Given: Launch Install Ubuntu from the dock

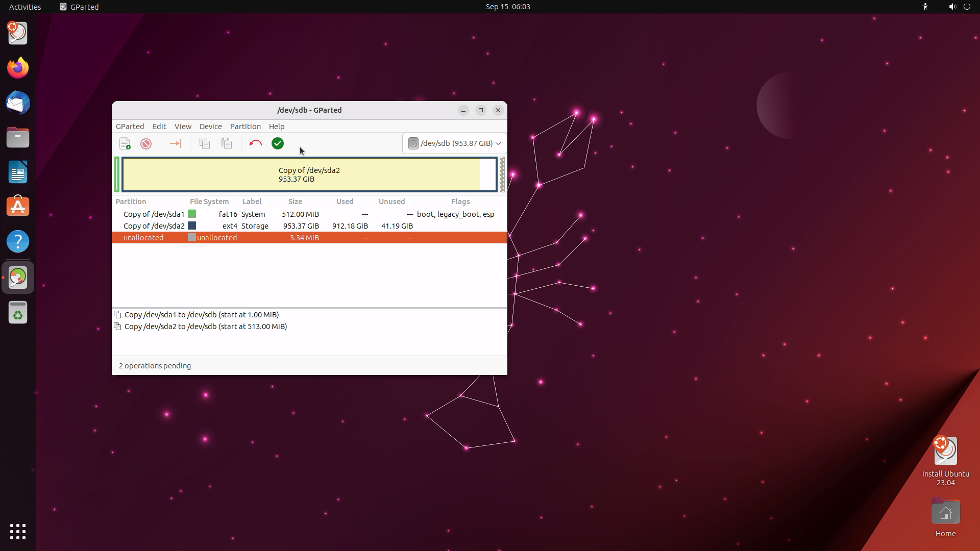Looking at the screenshot, I should tap(18, 34).
